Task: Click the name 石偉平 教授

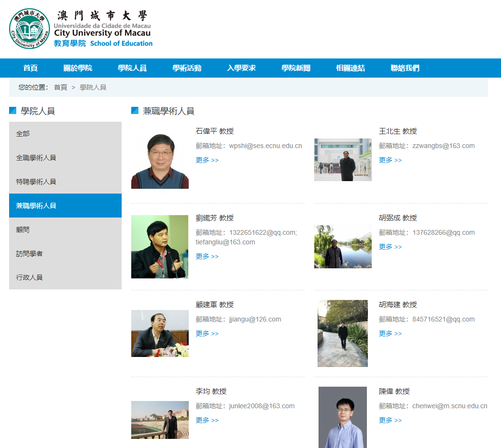Action: click(x=215, y=131)
